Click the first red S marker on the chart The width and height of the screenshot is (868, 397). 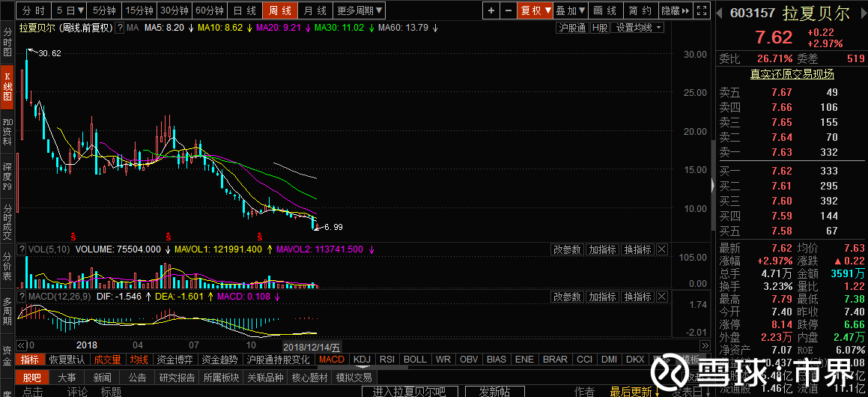coord(72,237)
